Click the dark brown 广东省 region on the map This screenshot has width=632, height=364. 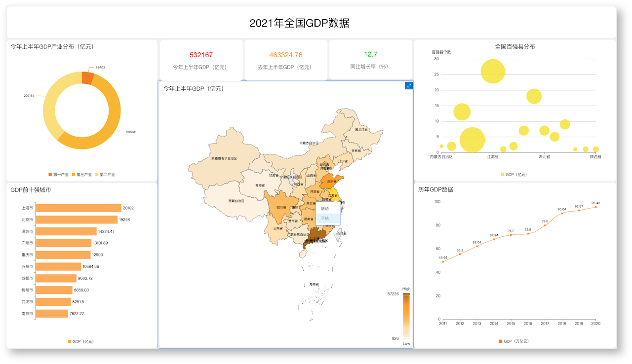click(315, 237)
